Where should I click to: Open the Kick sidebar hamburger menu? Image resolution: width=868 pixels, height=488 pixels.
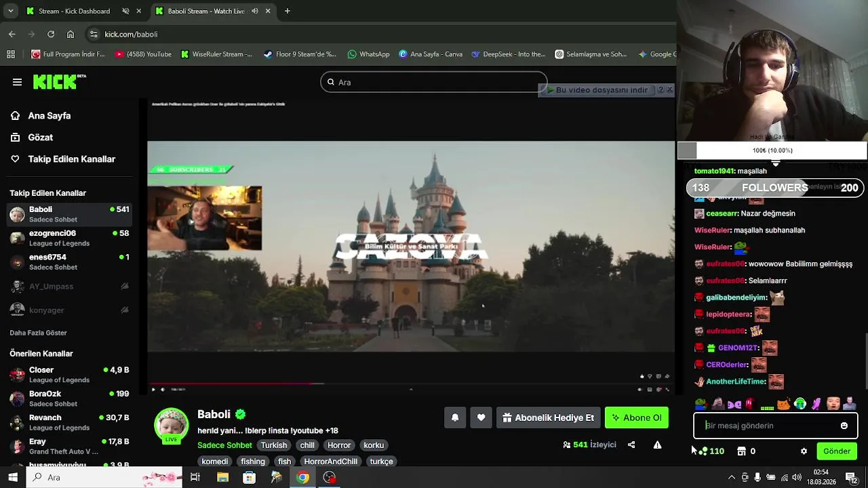click(x=17, y=82)
